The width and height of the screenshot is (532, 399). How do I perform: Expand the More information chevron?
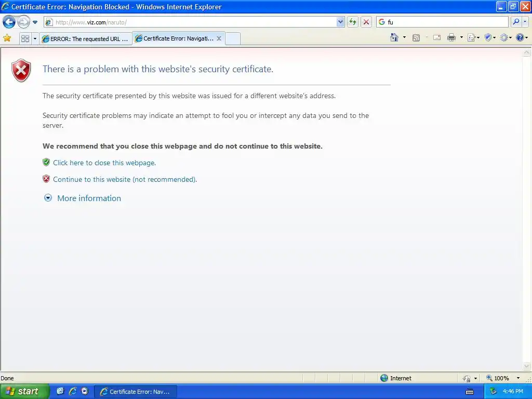48,198
